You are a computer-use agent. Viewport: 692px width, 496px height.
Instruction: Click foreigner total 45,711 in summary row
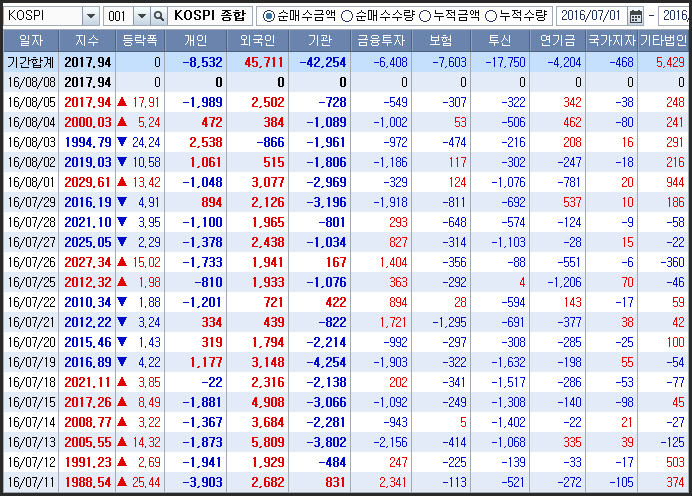click(x=263, y=62)
